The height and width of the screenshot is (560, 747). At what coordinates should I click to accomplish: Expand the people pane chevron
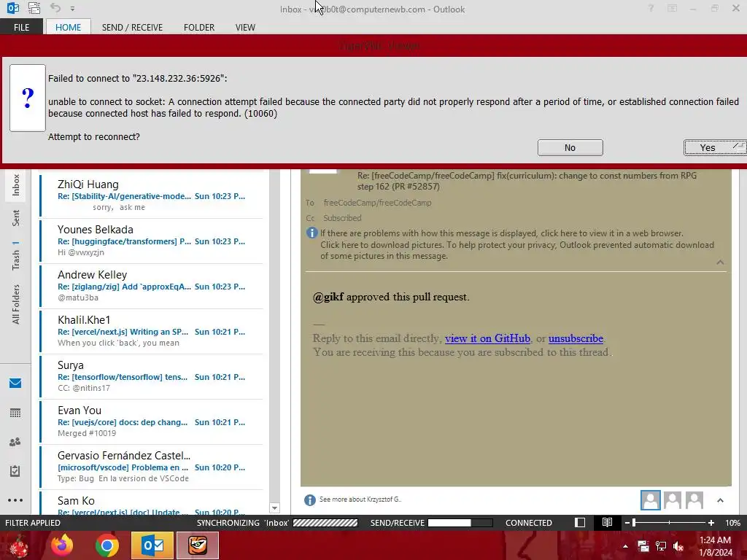click(x=720, y=500)
